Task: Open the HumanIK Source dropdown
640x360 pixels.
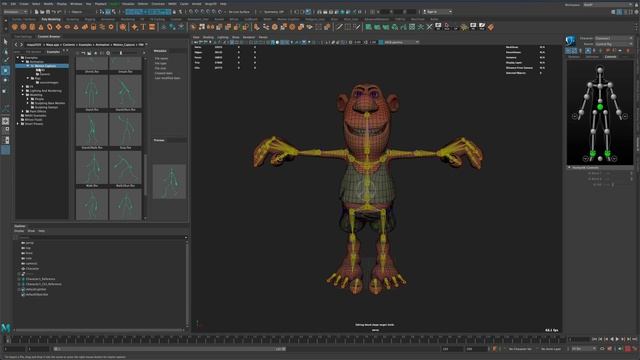Action: [613, 44]
